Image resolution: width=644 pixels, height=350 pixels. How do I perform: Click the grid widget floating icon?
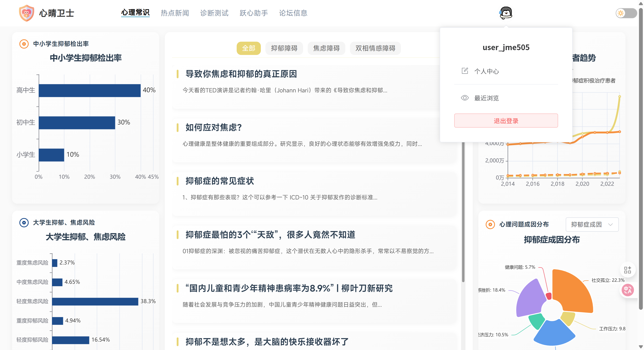(627, 270)
